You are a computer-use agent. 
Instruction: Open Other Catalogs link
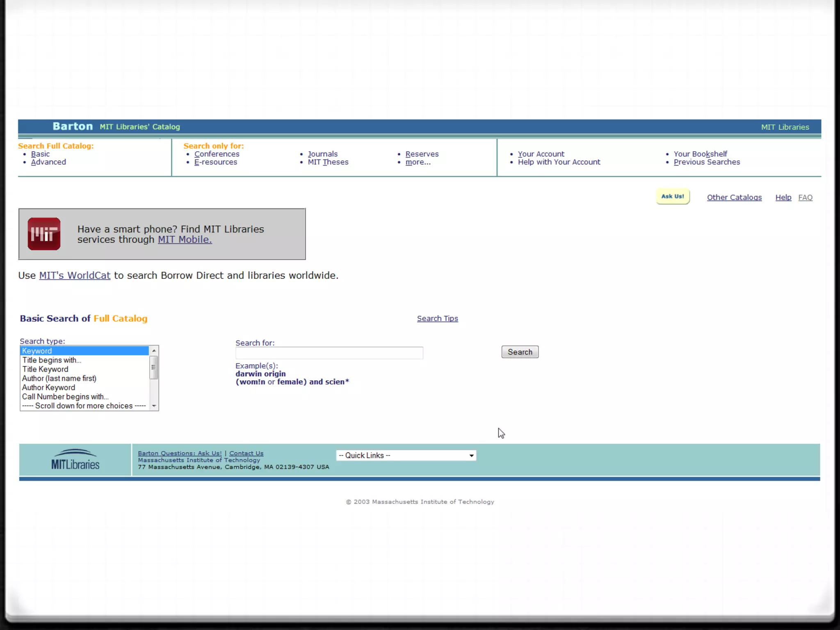click(734, 198)
